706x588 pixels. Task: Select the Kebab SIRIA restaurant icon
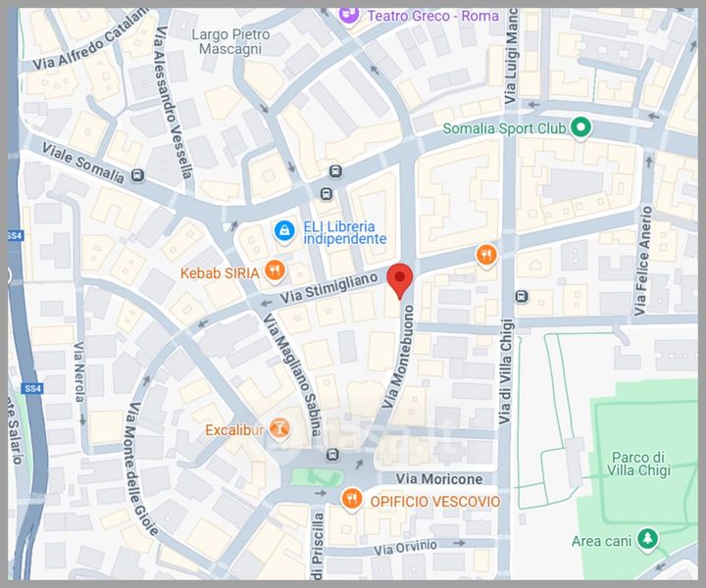(276, 270)
